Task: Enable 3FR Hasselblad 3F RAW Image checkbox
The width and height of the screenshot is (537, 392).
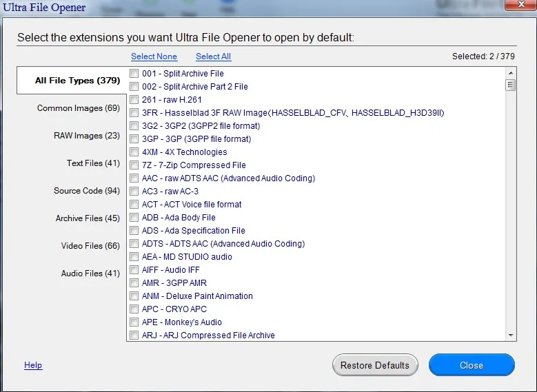Action: coord(134,112)
